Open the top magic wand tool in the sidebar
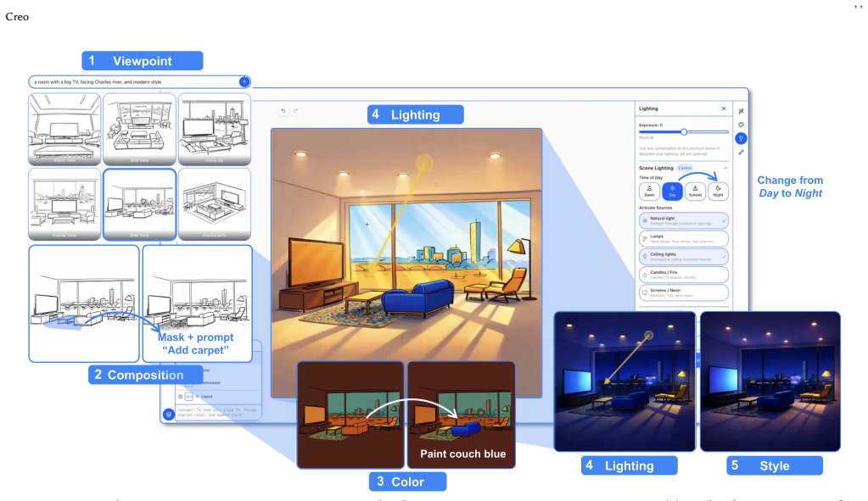 coord(741,111)
